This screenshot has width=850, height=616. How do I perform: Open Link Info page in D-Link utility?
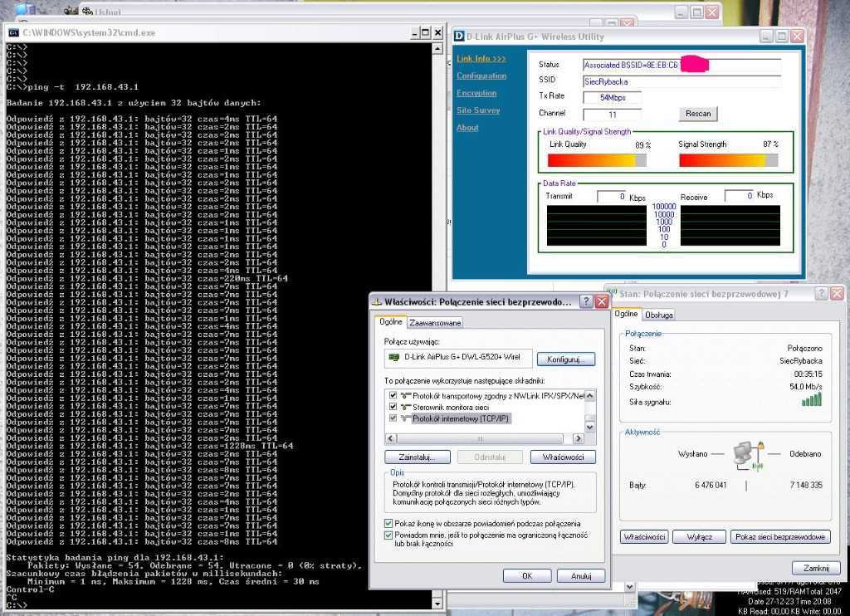(x=481, y=59)
